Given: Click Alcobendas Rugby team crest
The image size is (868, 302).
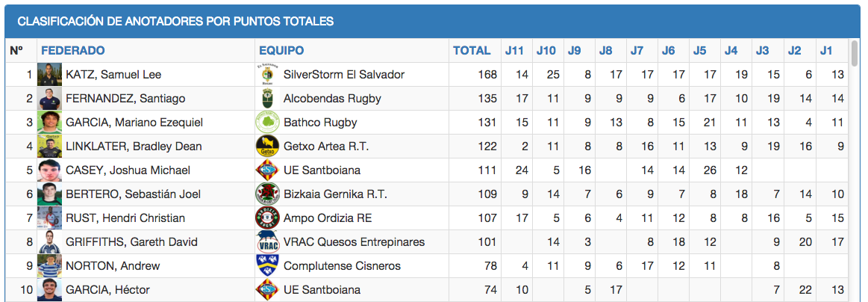Looking at the screenshot, I should click(x=267, y=99).
